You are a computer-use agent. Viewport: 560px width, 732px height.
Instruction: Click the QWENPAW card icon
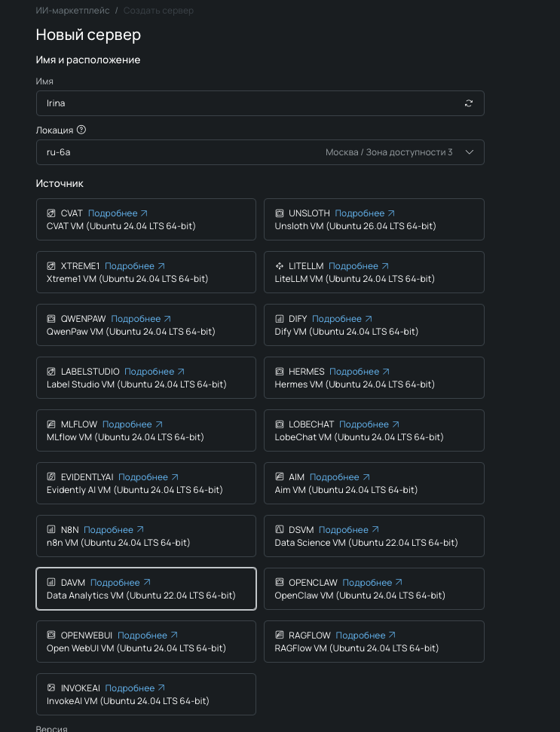[51, 319]
